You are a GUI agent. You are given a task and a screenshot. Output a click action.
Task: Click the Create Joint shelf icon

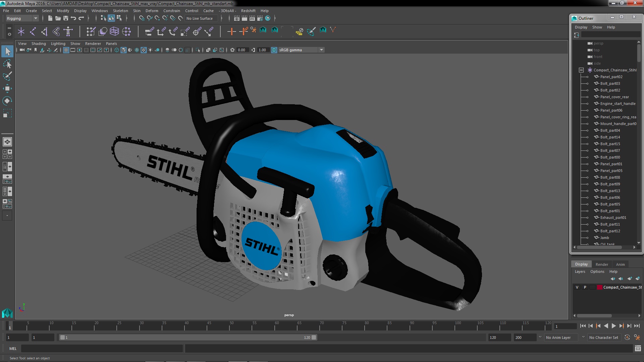click(x=33, y=32)
